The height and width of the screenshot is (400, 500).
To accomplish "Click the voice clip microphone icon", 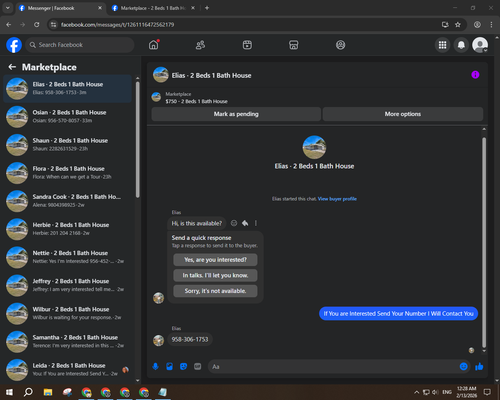I will coord(155,367).
